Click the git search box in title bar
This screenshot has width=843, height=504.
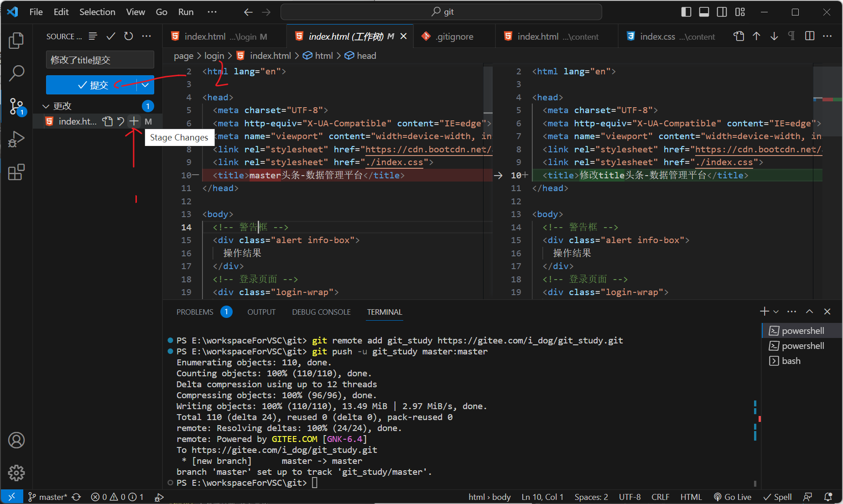coord(441,12)
